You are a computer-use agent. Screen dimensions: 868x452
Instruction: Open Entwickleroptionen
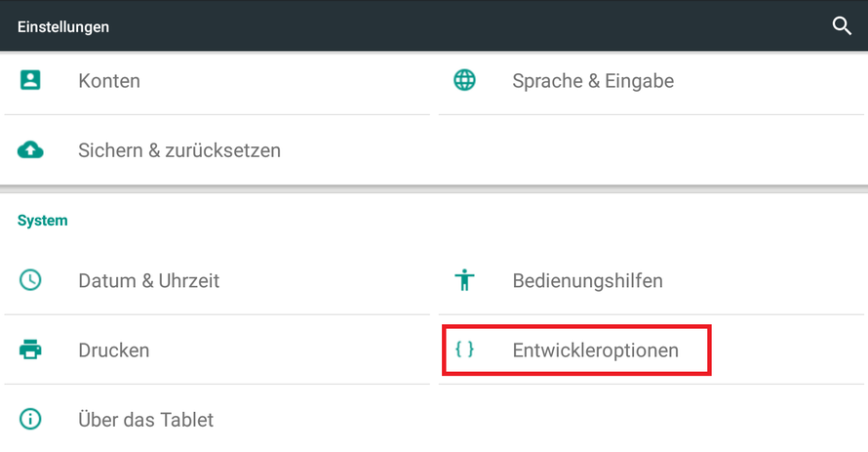[x=651, y=350]
